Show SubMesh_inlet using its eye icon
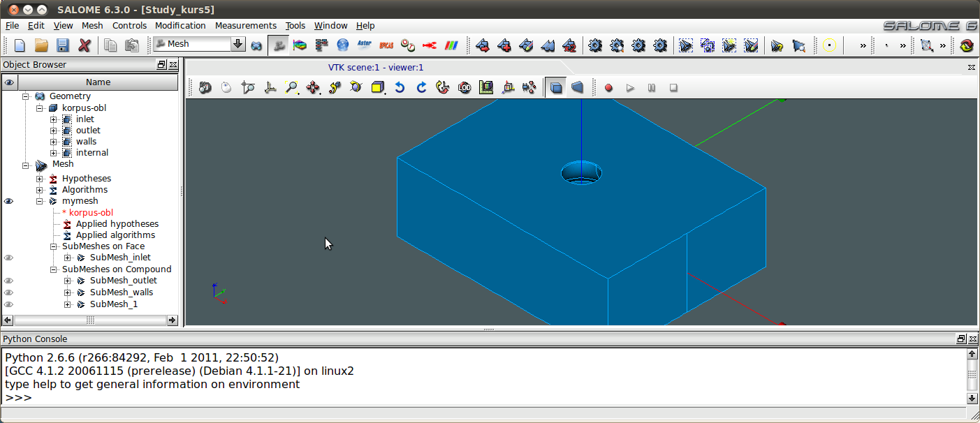This screenshot has width=980, height=423. [x=9, y=258]
